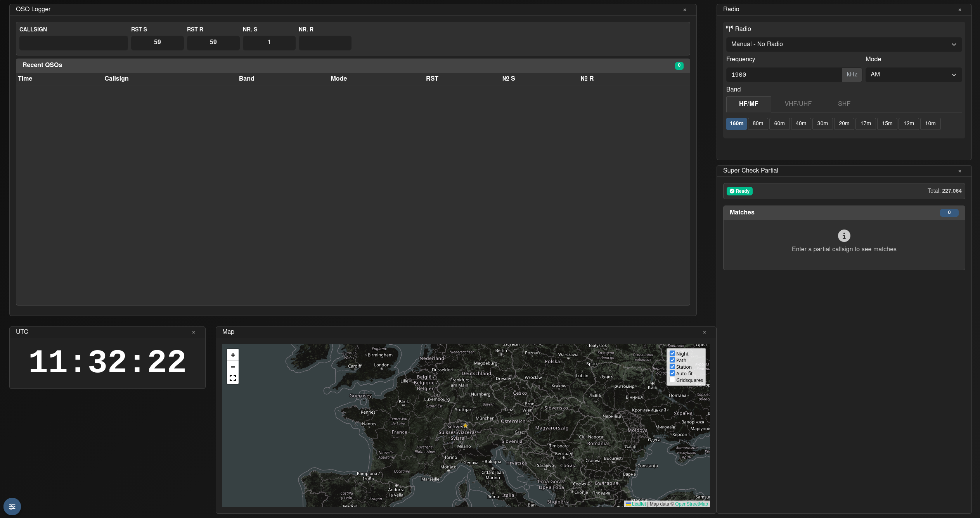Image resolution: width=980 pixels, height=518 pixels.
Task: Toggle the Auto-fit checkbox
Action: point(672,373)
